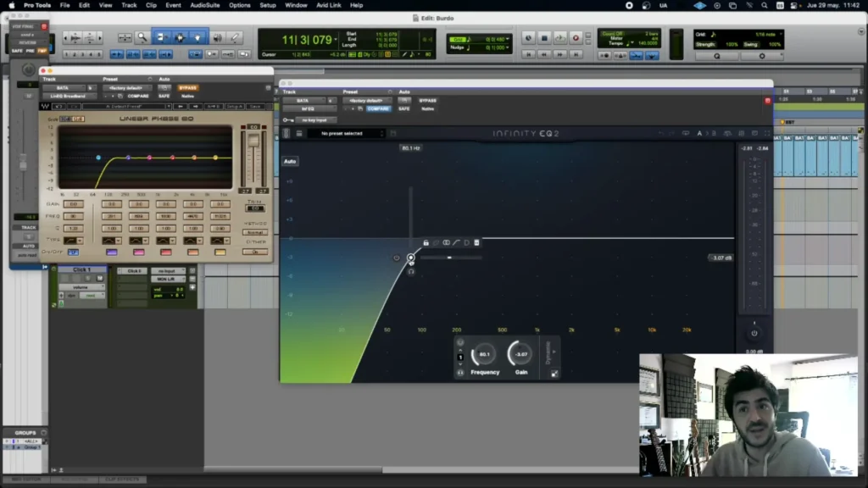Open Grid value 1/16 note dropdown

[x=766, y=34]
